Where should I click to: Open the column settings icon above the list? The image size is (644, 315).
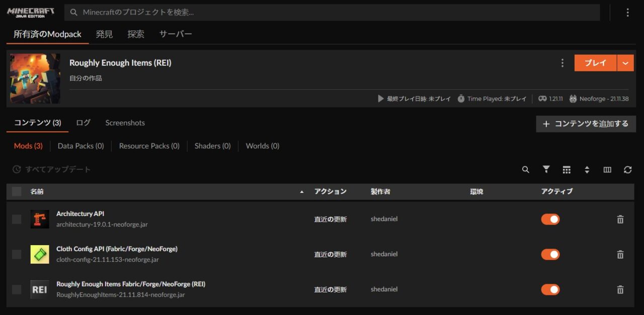(x=607, y=170)
